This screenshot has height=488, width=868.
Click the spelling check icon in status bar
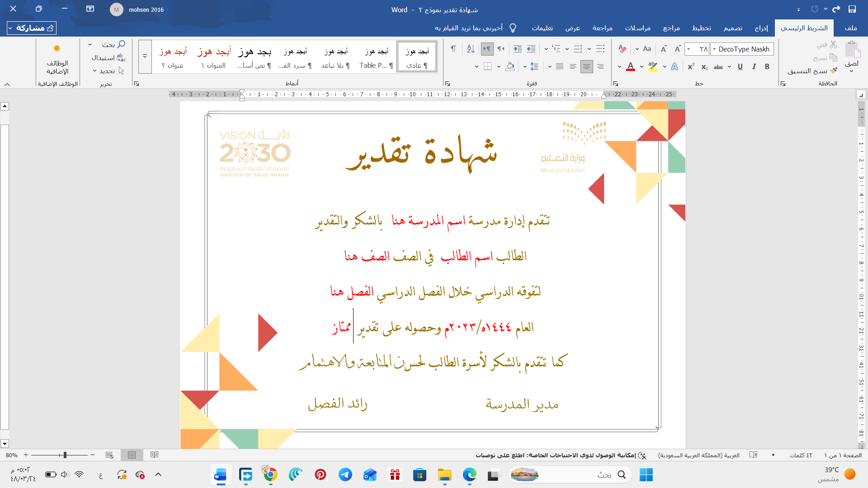[753, 455]
